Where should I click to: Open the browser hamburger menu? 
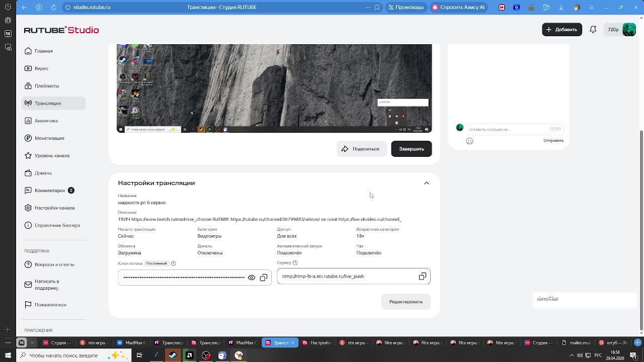(x=592, y=7)
